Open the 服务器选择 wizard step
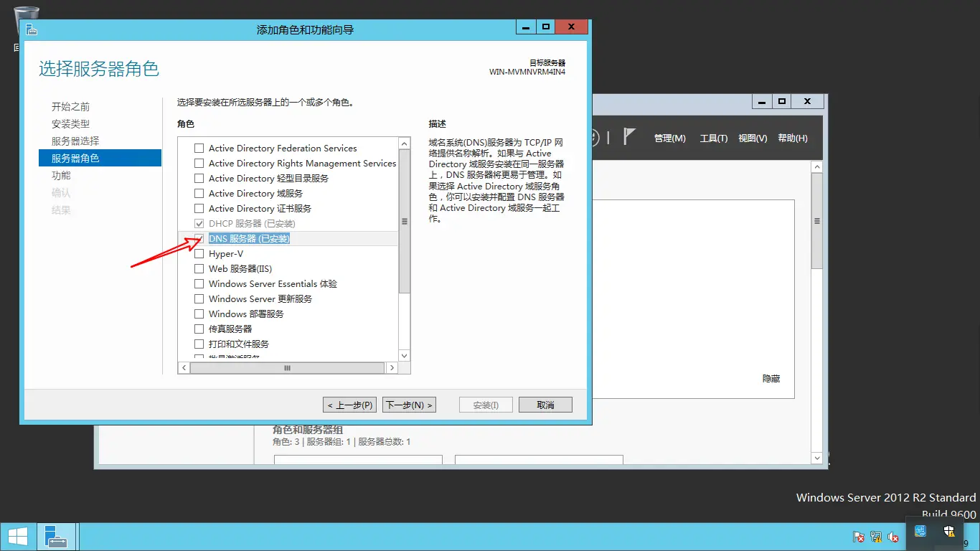The width and height of the screenshot is (980, 551). click(x=75, y=141)
